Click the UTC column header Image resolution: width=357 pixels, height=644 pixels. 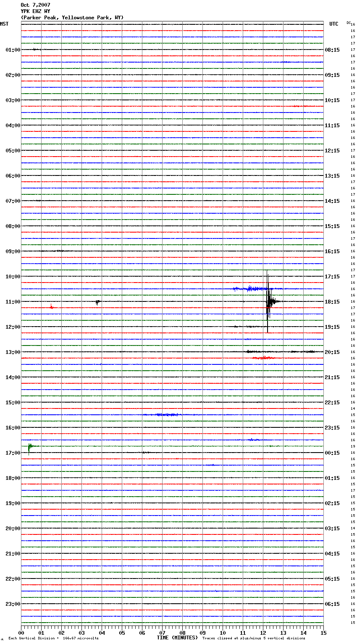[334, 24]
